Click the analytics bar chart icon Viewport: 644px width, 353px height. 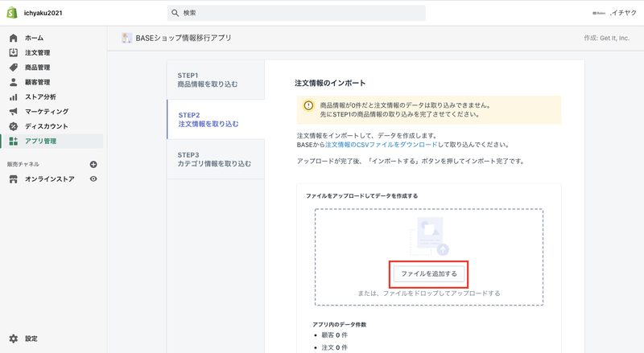coord(13,96)
